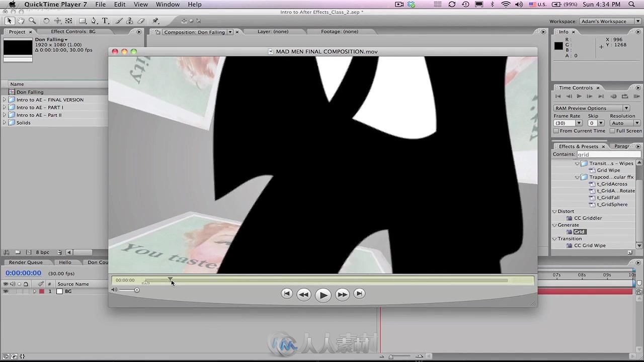Open the Skip value dropdown
This screenshot has width=644, height=362.
(x=601, y=123)
